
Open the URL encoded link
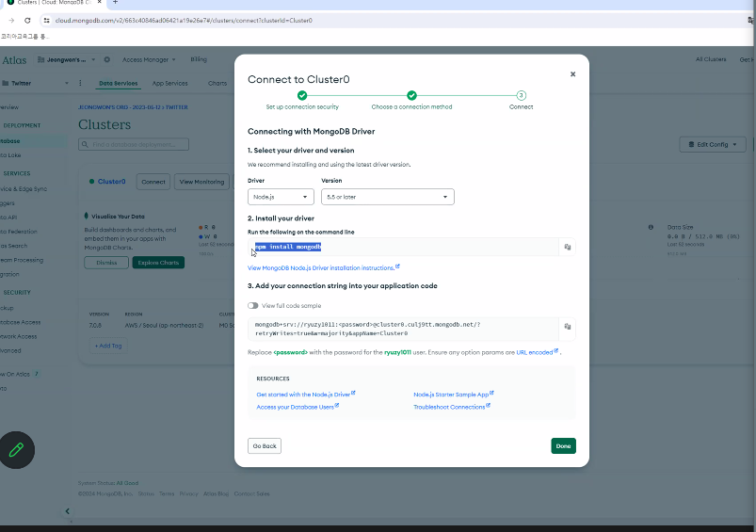point(537,352)
